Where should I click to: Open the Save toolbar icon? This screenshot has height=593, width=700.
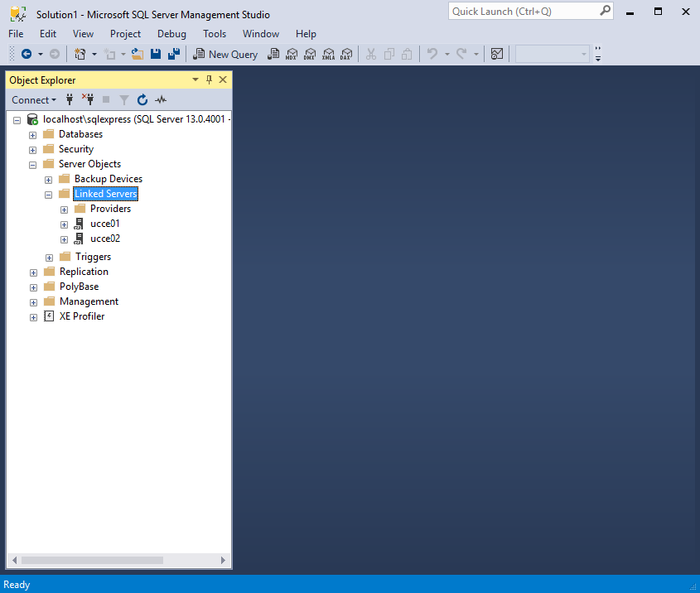pos(156,53)
